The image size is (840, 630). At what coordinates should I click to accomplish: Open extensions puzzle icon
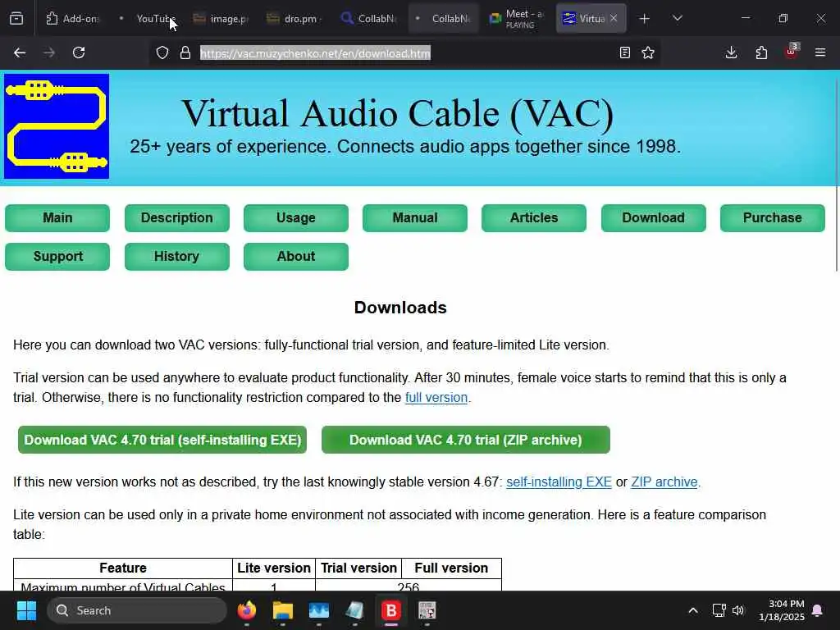pos(761,52)
